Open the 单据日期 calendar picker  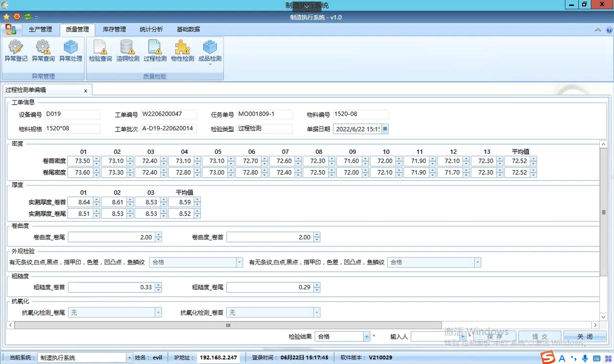click(385, 129)
